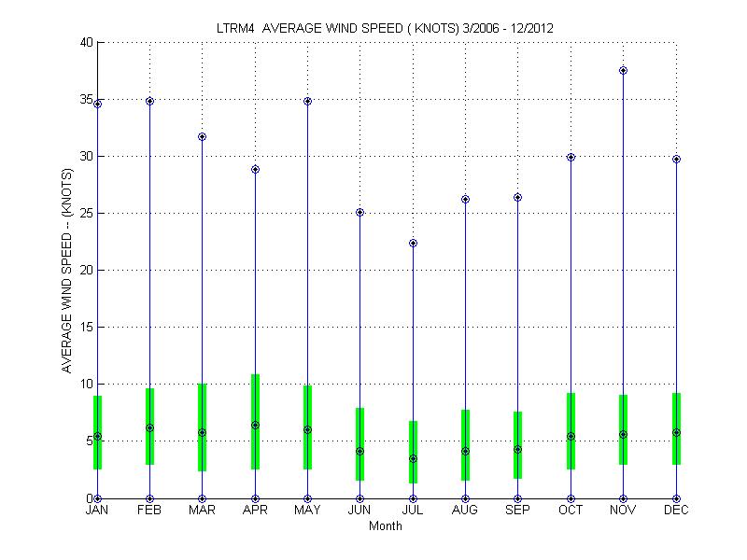
Task: Click the SEP month label
Action: tap(517, 510)
